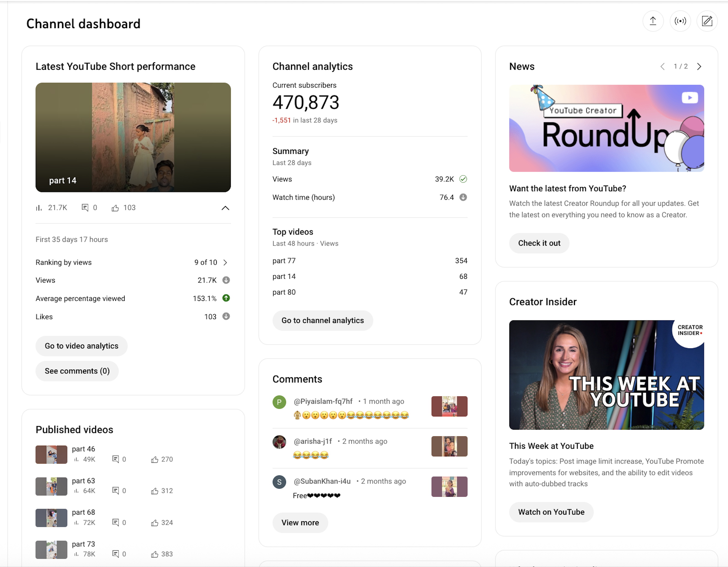
Task: Click the @arisha-j1f username
Action: click(x=313, y=441)
